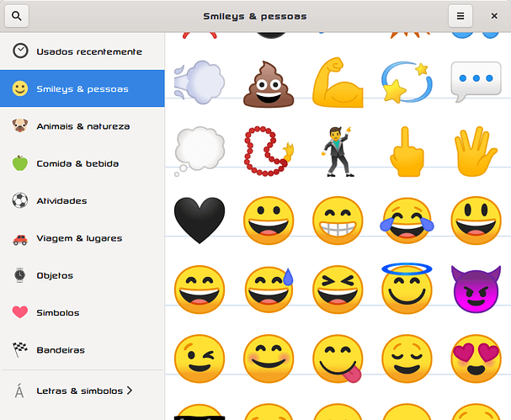Viewport: 511px width, 420px height.
Task: Insert the heart eyes face emoji
Action: [476, 359]
